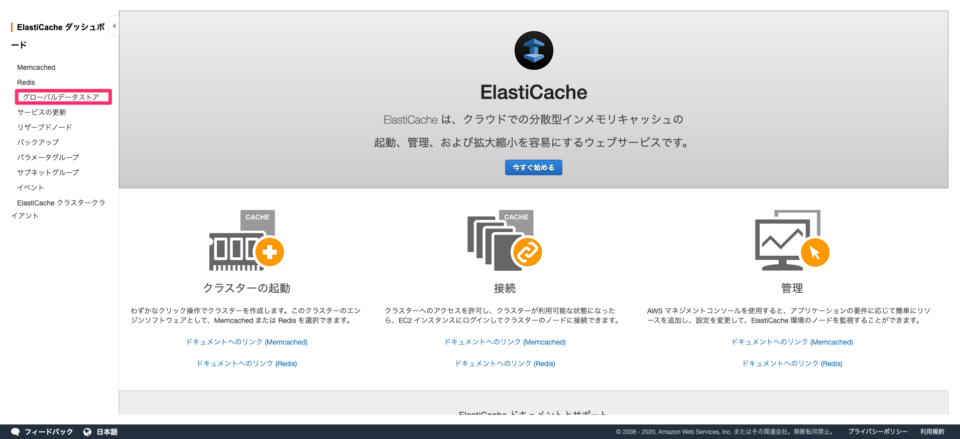Open グローバルデータストア in the sidebar
Viewport: 960px width, 439px height.
pos(61,97)
